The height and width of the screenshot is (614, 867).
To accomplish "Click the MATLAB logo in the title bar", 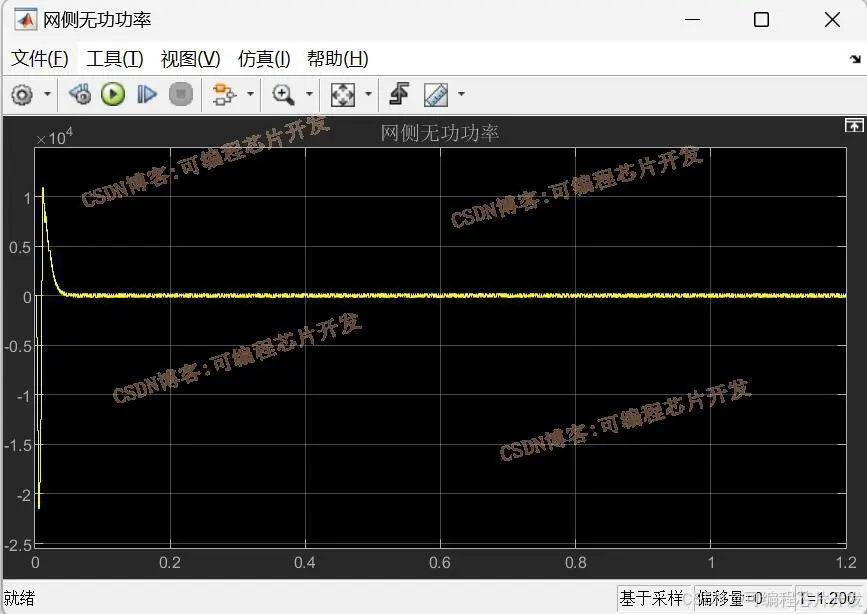I will click(25, 20).
